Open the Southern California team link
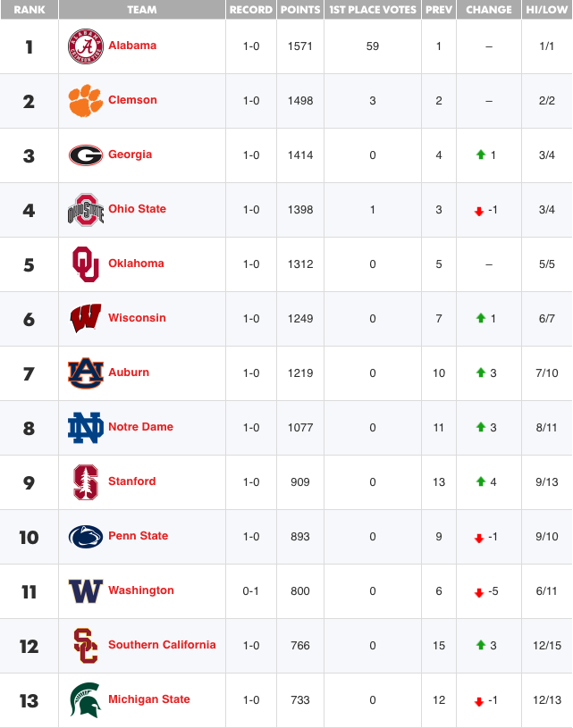 [x=162, y=644]
